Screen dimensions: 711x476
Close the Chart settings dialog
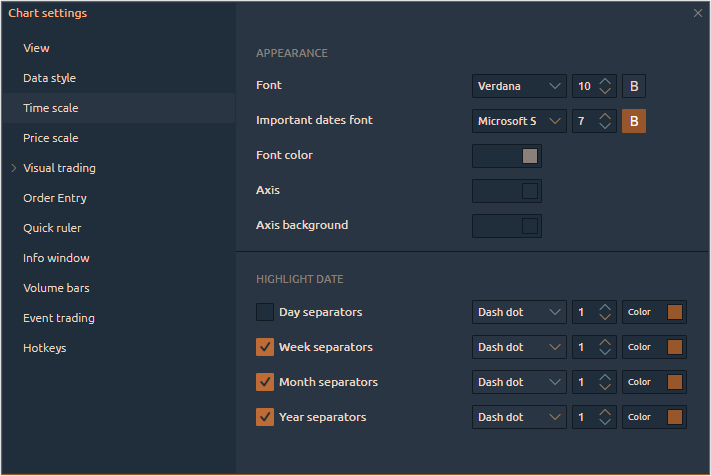[x=697, y=13]
